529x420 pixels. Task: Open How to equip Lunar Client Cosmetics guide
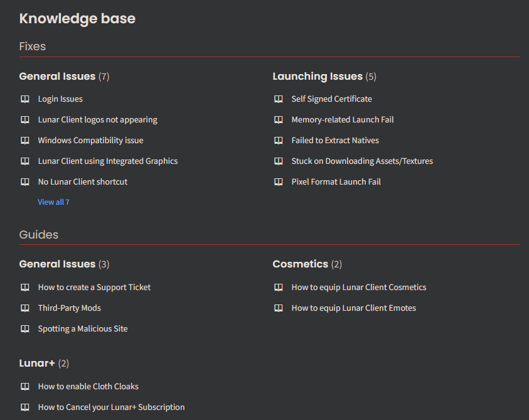[358, 288]
